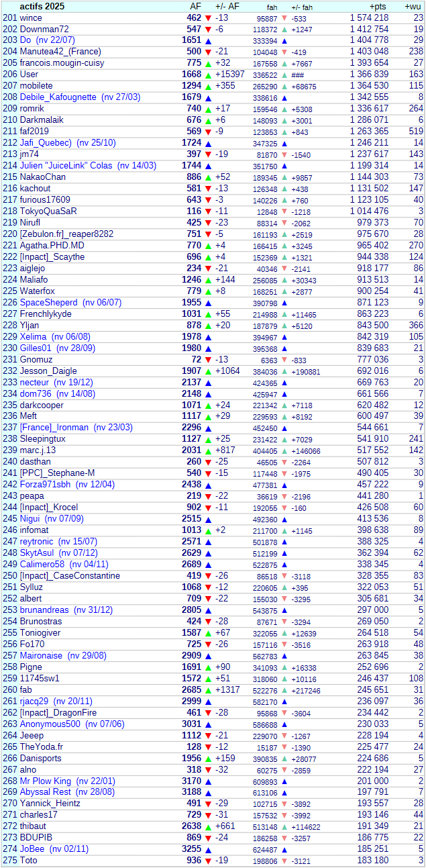Click the blue up arrow next to SpaceSheperd's 1955
This screenshot has width=426, height=868.
tap(208, 303)
